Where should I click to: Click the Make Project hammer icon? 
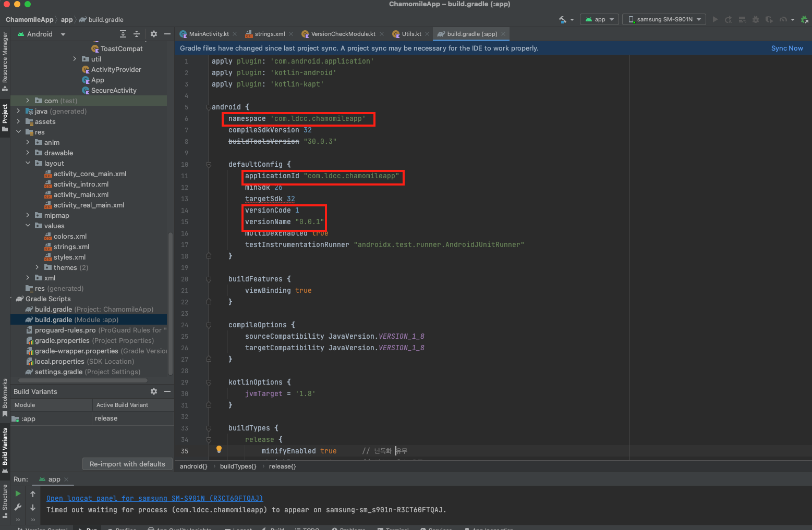tap(563, 19)
